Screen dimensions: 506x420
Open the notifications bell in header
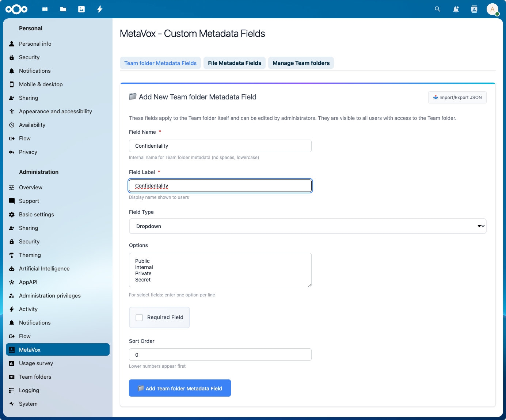pyautogui.click(x=456, y=9)
